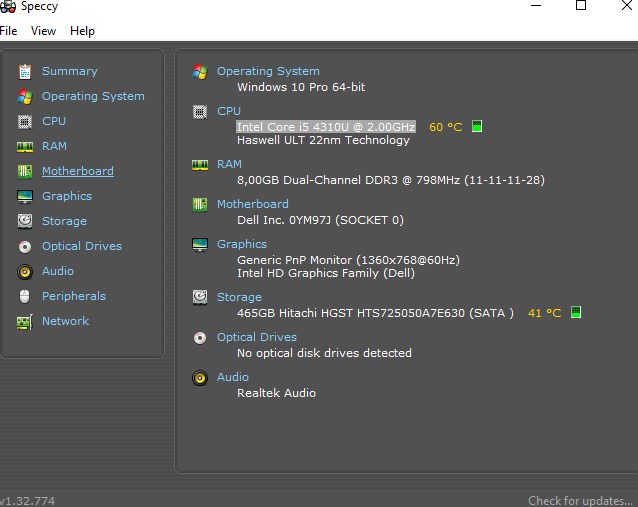The height and width of the screenshot is (507, 638).
Task: Click Intel HD Graphics Family text
Action: tap(326, 273)
